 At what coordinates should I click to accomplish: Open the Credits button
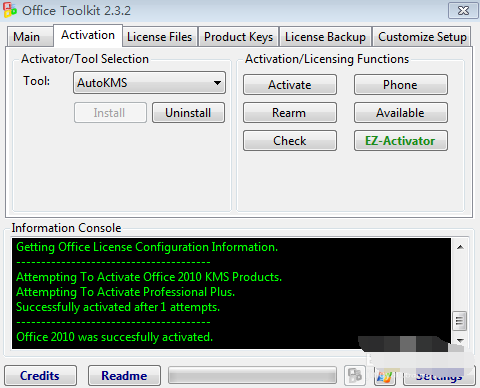point(40,376)
